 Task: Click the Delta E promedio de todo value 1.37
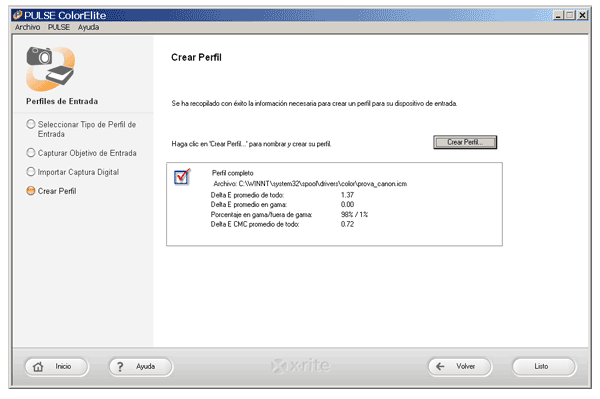click(x=347, y=195)
